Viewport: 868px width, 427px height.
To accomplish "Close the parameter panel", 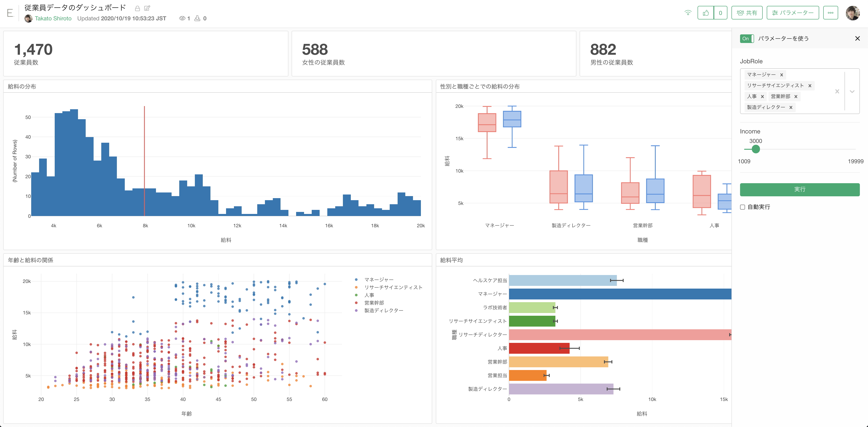I will coord(857,38).
